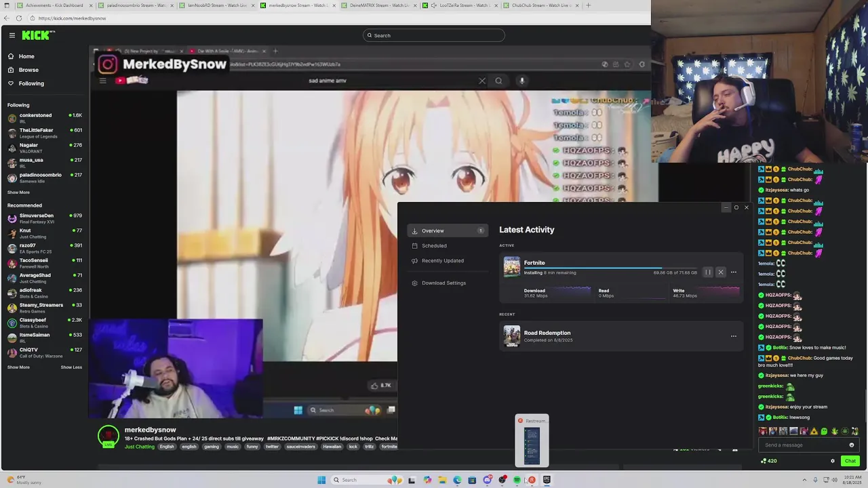Reload the Kick page
868x488 pixels.
tap(18, 18)
